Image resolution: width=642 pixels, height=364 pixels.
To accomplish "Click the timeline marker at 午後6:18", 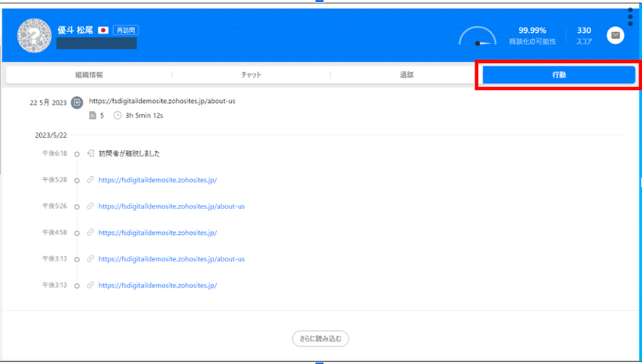I will [x=77, y=153].
